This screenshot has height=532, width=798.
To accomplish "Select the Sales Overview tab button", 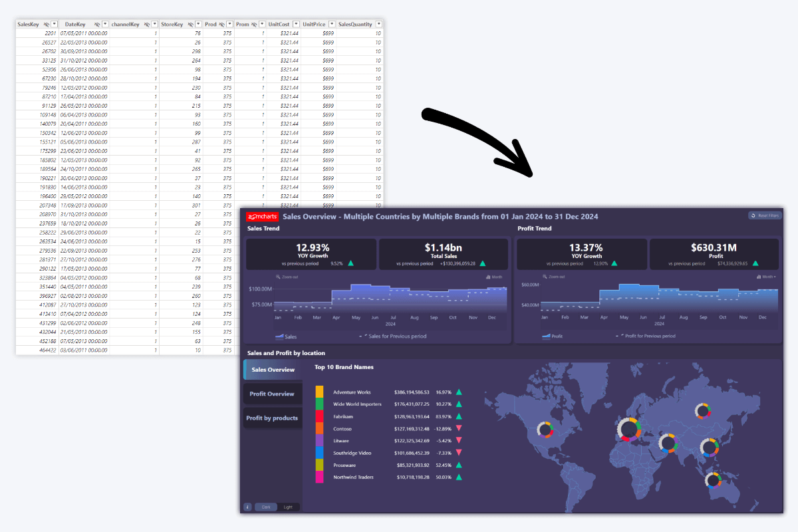I will click(273, 370).
